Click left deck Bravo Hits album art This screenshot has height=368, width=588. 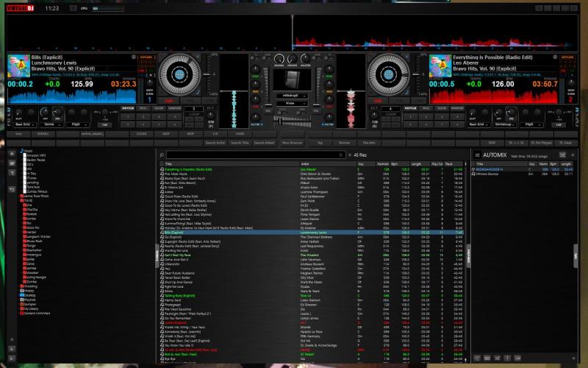[x=18, y=66]
